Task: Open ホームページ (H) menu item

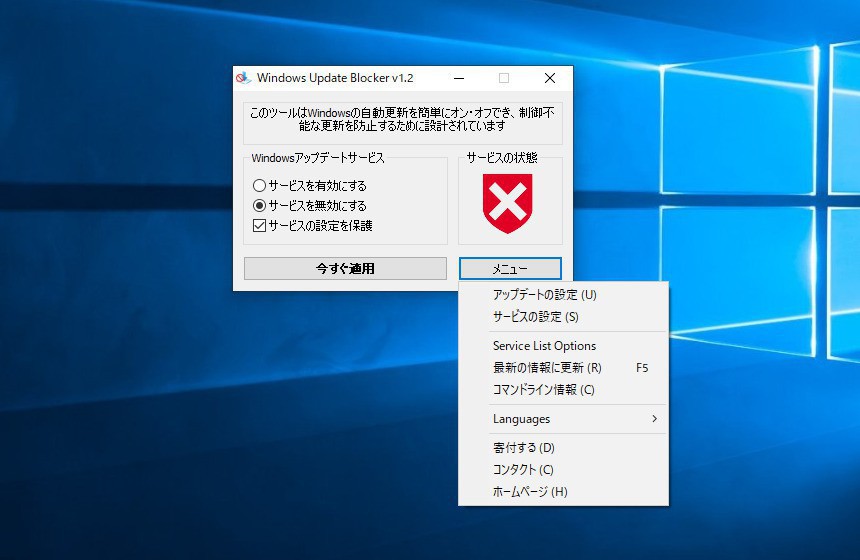Action: click(x=563, y=491)
